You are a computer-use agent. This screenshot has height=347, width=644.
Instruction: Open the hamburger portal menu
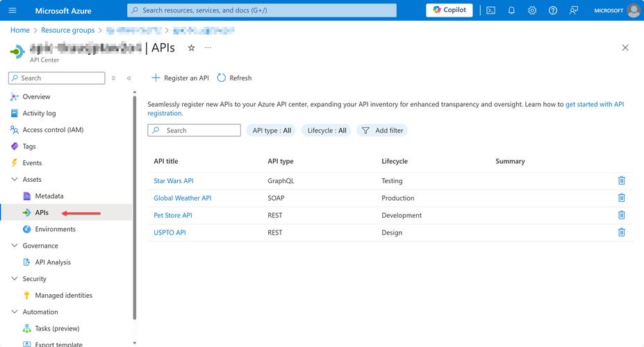(x=13, y=10)
